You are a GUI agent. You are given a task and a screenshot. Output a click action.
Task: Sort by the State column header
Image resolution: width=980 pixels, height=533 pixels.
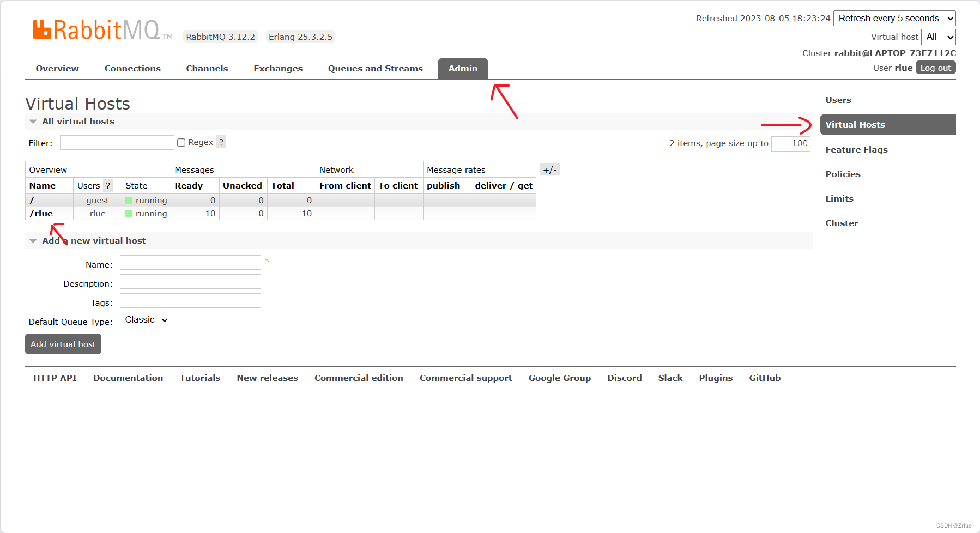[136, 185]
